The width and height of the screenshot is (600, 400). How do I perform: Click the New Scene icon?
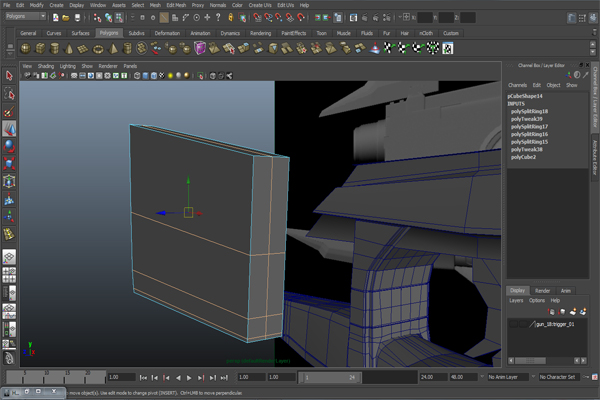(56, 18)
